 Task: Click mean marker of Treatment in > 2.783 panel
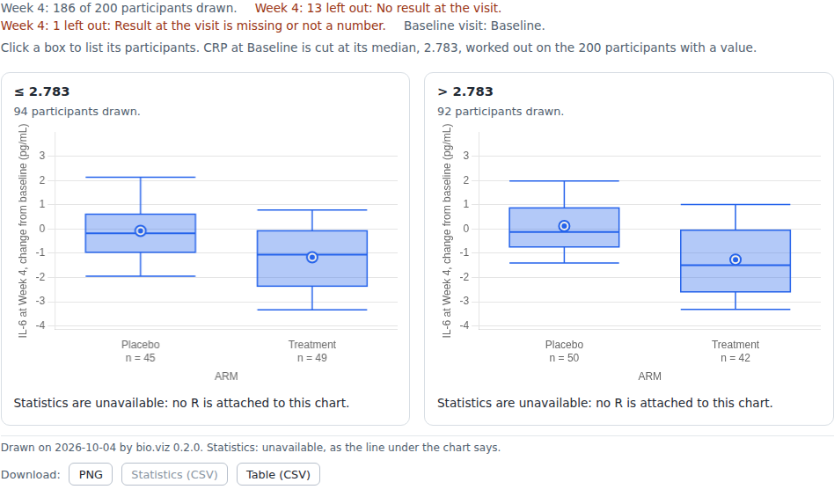(735, 259)
